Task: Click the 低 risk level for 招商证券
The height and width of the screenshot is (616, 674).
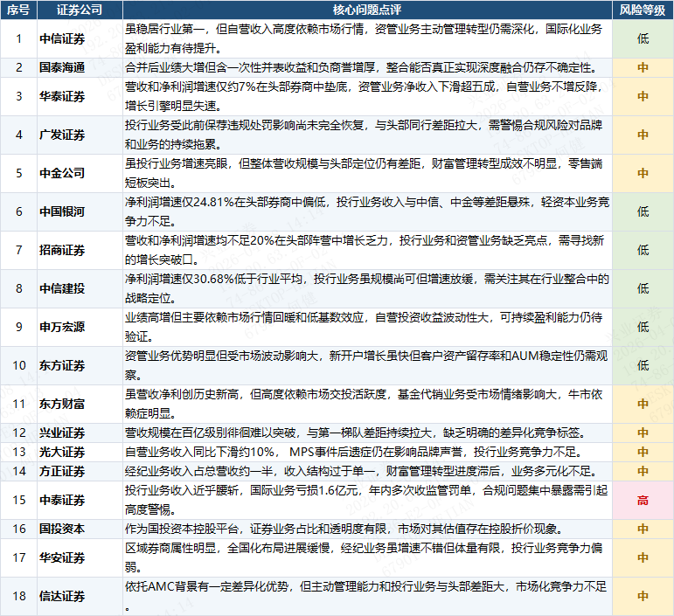Action: coord(643,250)
